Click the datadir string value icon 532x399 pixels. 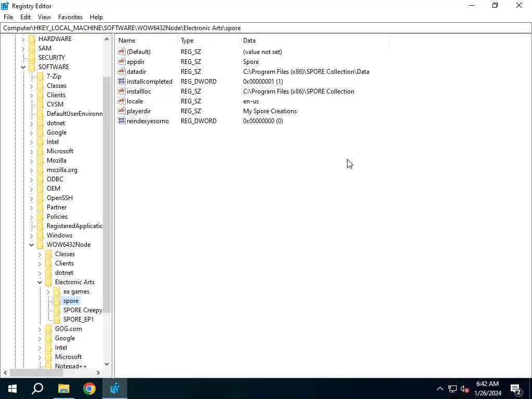click(122, 71)
